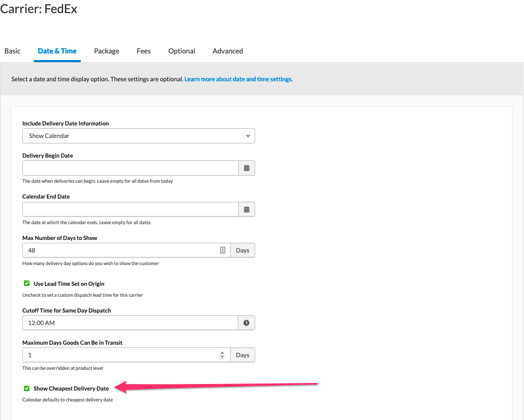Click into the Delivery Begin Date field
Screen dimensions: 524x420
pyautogui.click(x=130, y=168)
